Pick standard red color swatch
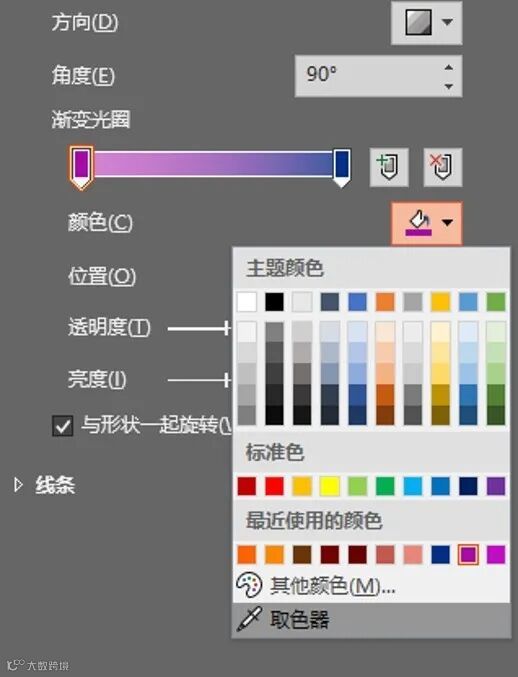Screen dimensions: 518x677 tap(275, 486)
